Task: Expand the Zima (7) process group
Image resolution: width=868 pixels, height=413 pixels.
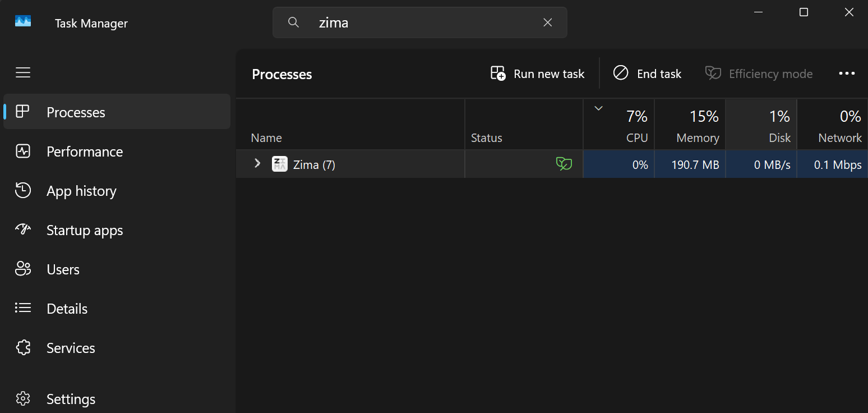Action: [x=257, y=163]
